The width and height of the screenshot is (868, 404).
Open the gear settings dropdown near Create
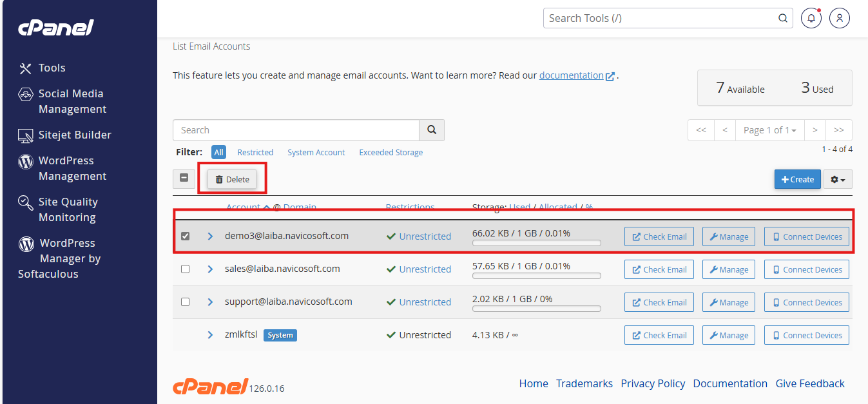pyautogui.click(x=838, y=180)
